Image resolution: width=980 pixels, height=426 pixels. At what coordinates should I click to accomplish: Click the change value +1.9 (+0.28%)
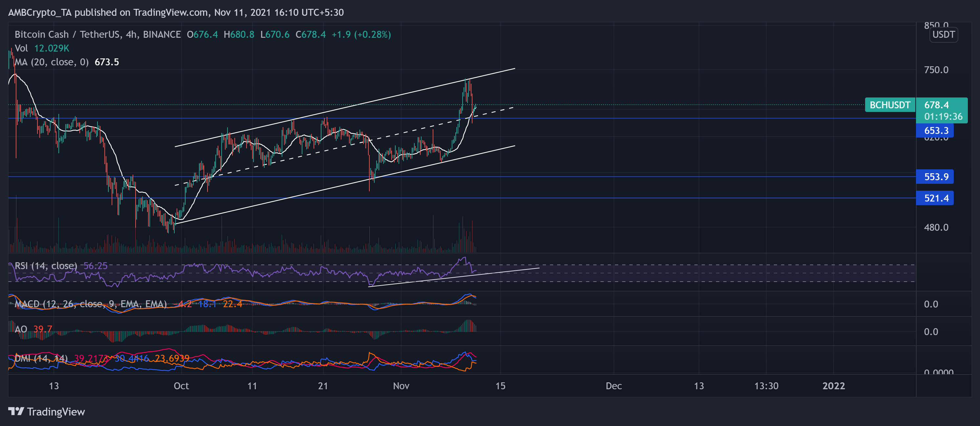(361, 34)
